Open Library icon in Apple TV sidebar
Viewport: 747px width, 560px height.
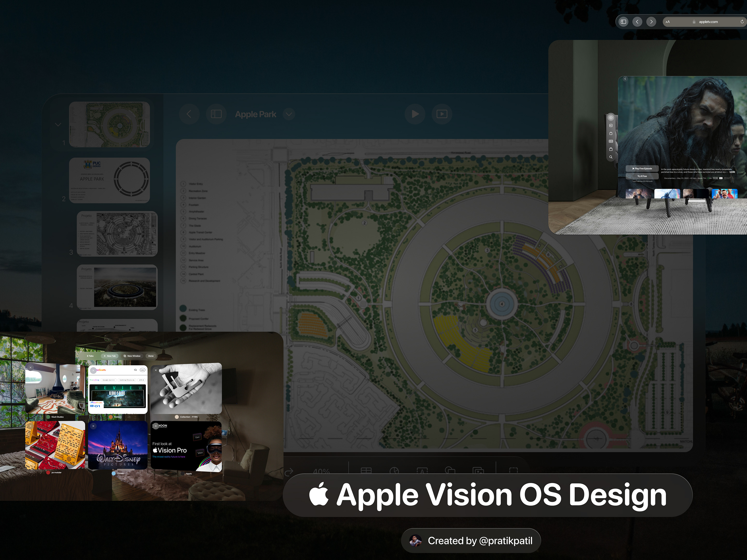(611, 149)
